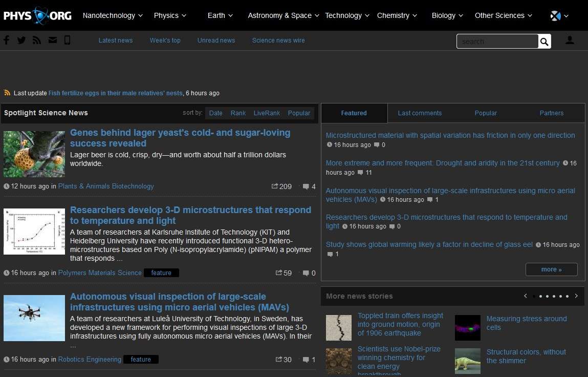The height and width of the screenshot is (377, 588).
Task: Click the magnifying glass search icon
Action: tap(543, 41)
